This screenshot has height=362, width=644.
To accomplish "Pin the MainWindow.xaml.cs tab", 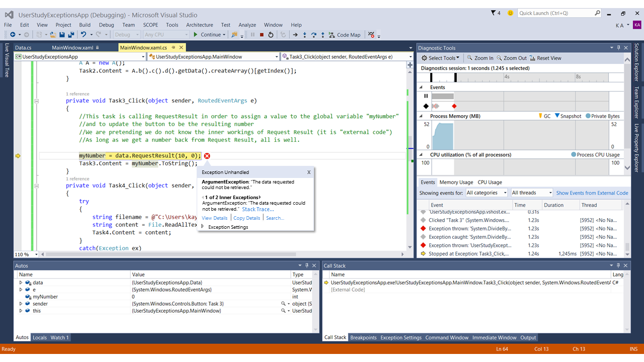I will (173, 48).
